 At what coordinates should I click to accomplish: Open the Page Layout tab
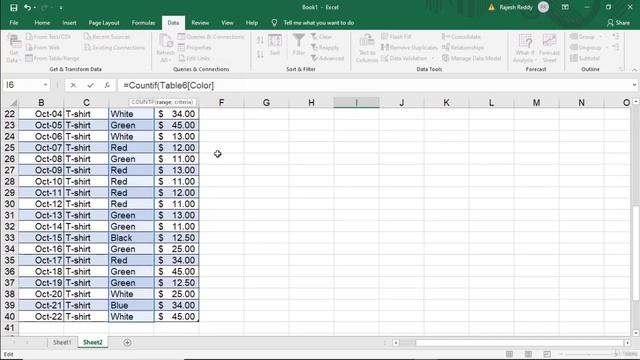(x=104, y=23)
